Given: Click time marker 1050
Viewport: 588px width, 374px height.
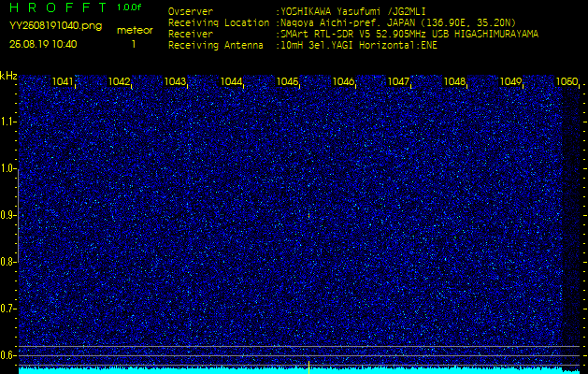Looking at the screenshot, I should 566,81.
